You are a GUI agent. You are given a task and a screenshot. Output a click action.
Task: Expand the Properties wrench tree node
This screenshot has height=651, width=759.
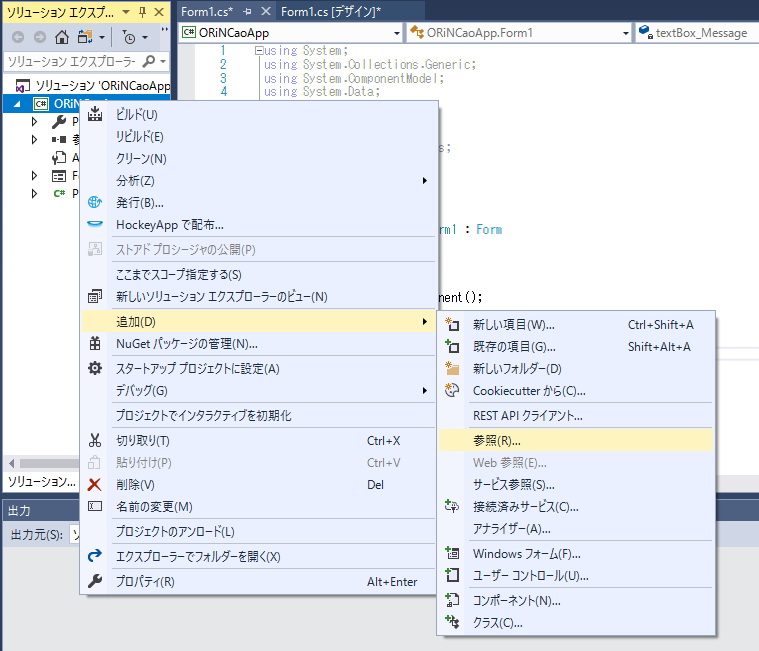[34, 121]
